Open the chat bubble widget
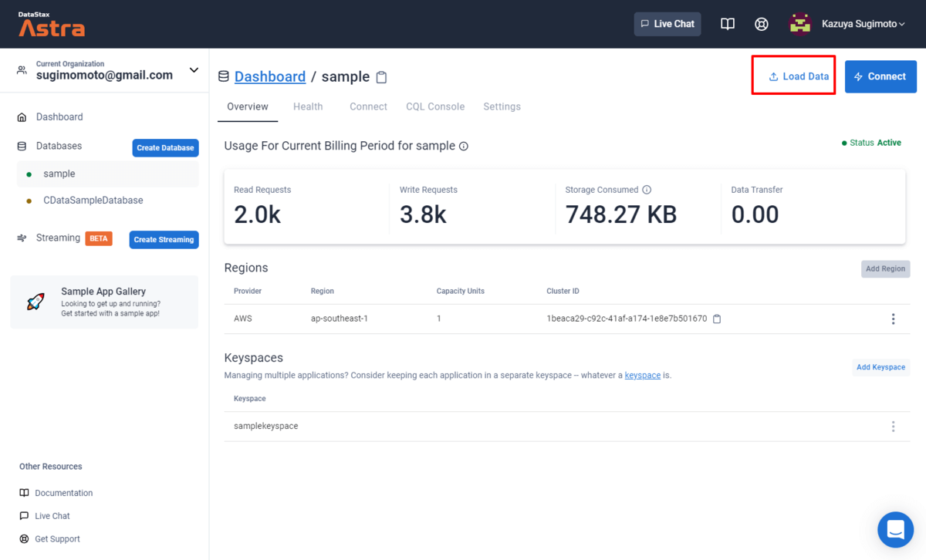The width and height of the screenshot is (926, 560). (x=896, y=530)
